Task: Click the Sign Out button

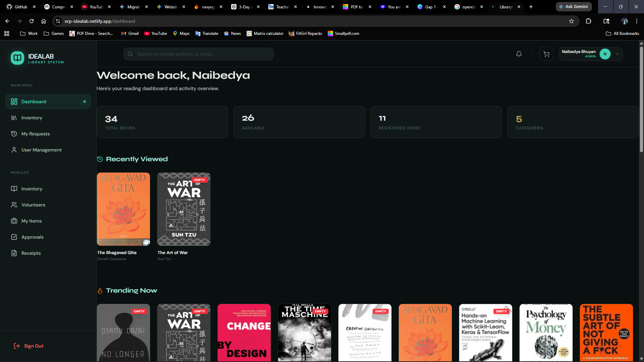Action: point(29,346)
